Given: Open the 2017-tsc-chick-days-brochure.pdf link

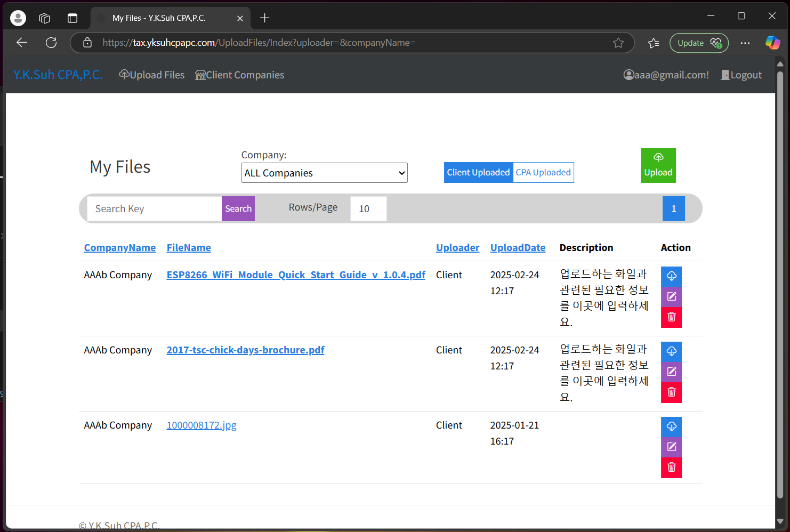Looking at the screenshot, I should pos(245,350).
